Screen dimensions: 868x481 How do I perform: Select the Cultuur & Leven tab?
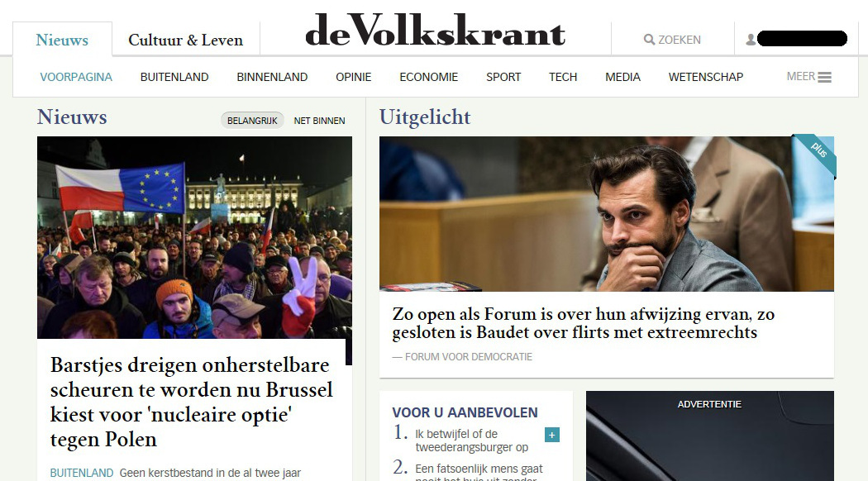pos(185,40)
